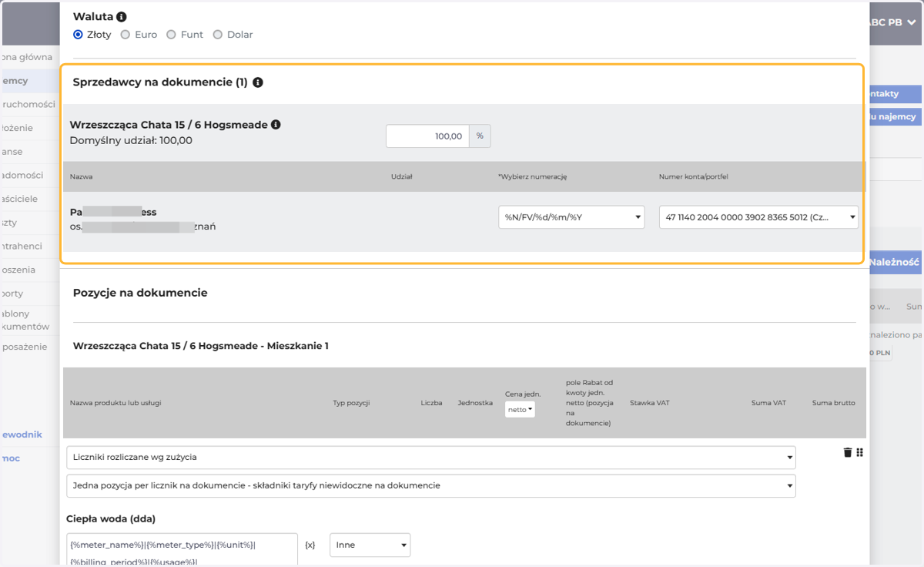This screenshot has width=924, height=567.
Task: Click the Wrzeszcząca Chata - Mieszkanie 1 heading
Action: (x=201, y=346)
